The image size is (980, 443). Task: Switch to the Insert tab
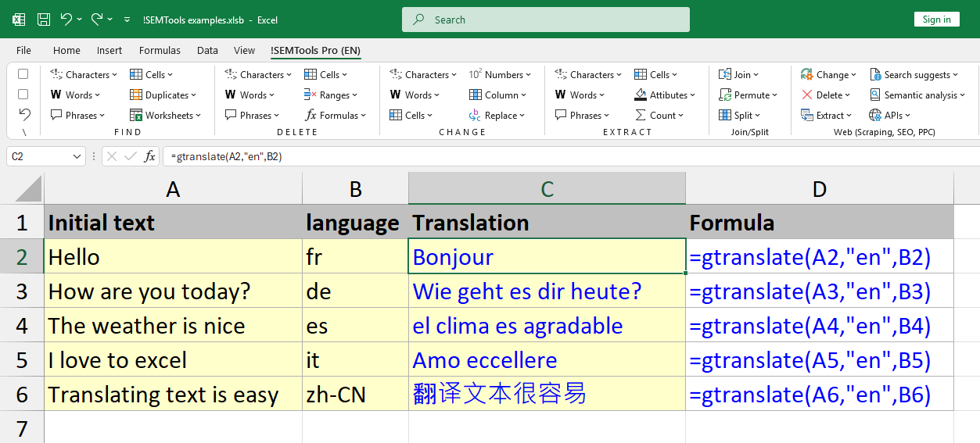(x=109, y=51)
